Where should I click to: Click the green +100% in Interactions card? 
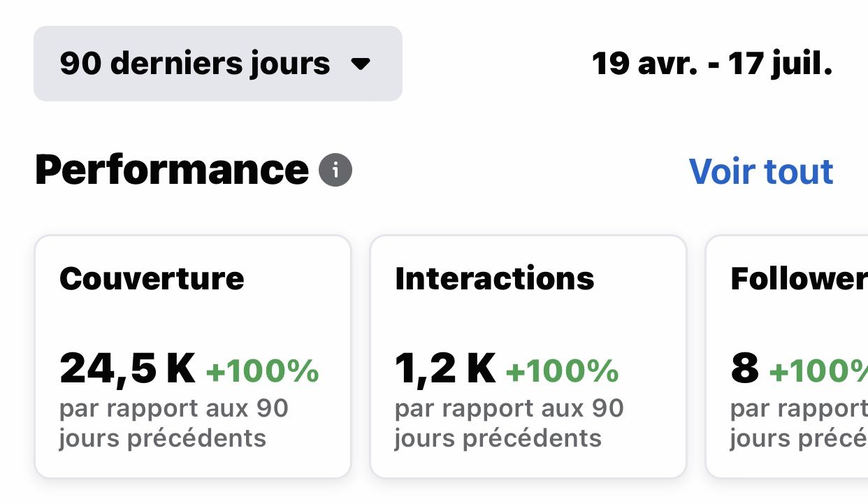point(563,371)
